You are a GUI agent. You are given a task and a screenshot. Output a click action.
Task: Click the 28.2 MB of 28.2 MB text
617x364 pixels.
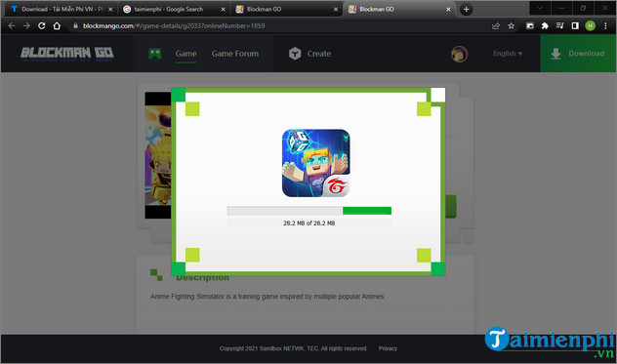tap(308, 223)
